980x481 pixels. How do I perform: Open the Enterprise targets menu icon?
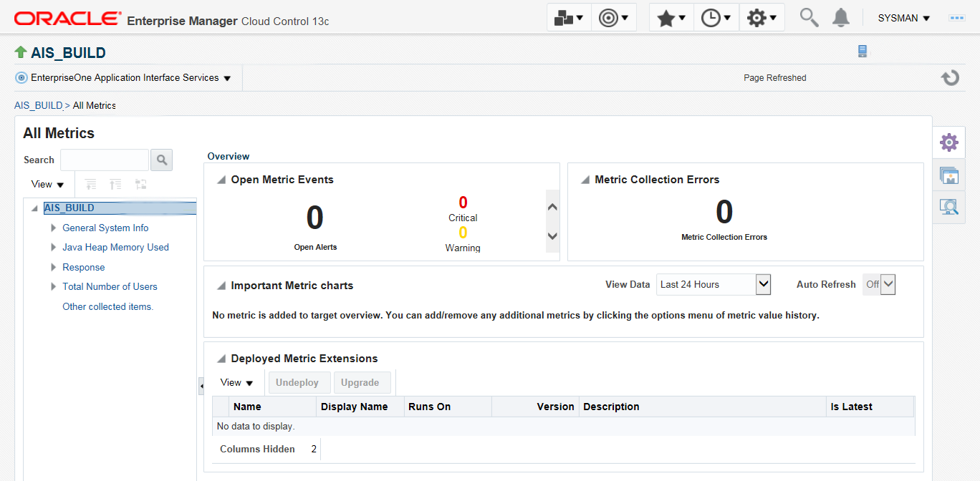(569, 18)
